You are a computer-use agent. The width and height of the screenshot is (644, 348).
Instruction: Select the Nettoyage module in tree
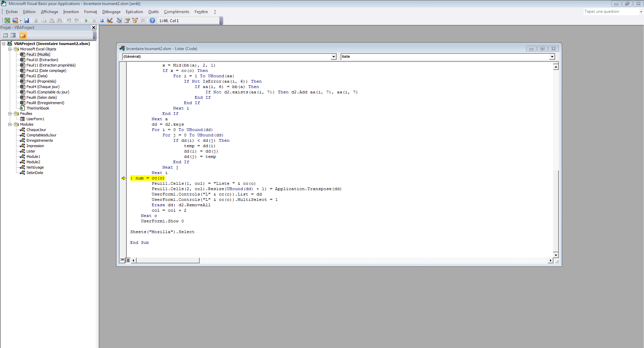click(x=35, y=167)
